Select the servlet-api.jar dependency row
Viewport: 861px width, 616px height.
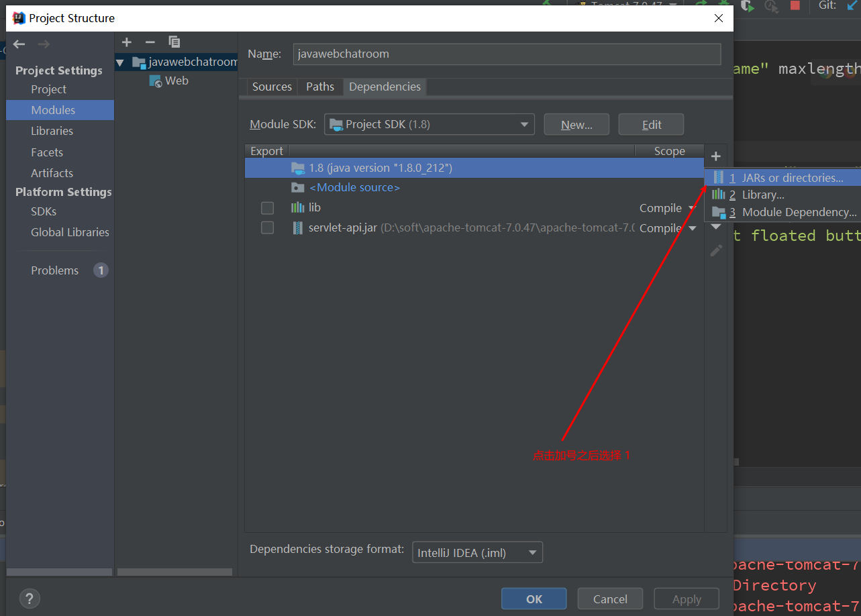point(474,228)
